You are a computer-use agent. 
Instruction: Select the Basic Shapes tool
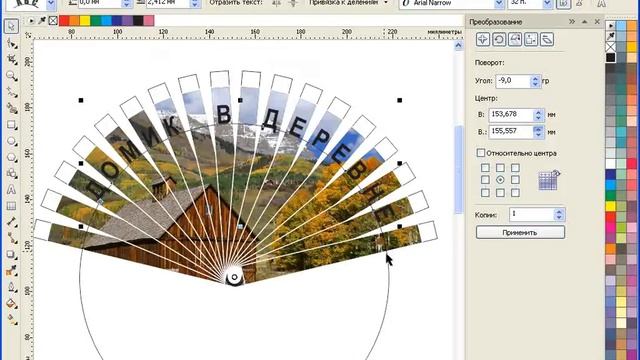[11, 173]
